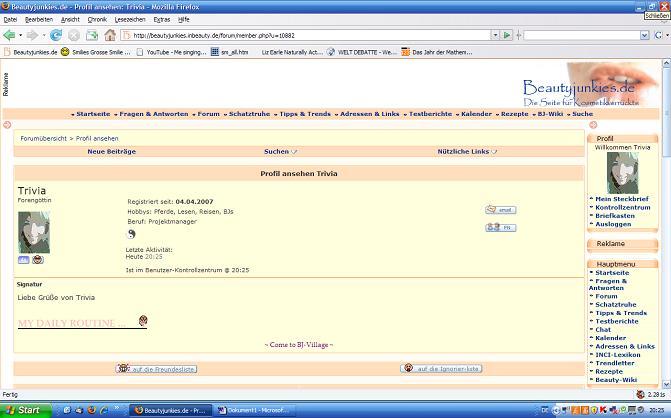Open the Hilfe menu
This screenshot has width=671, height=418.
pyautogui.click(x=184, y=20)
